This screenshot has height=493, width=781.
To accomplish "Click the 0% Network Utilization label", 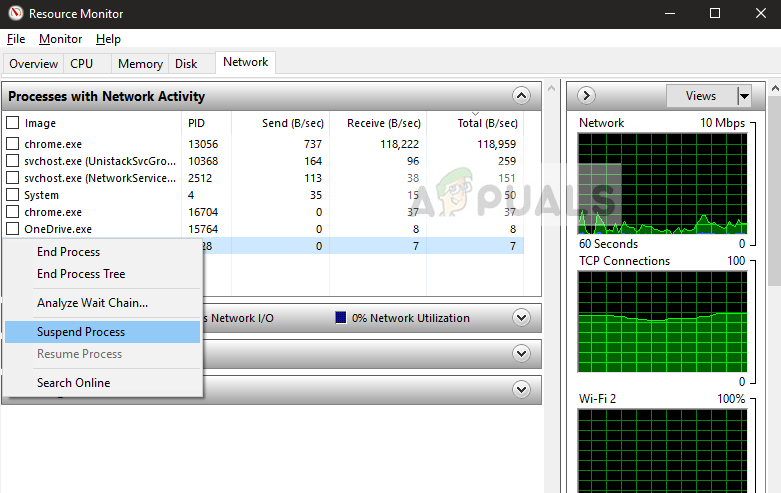I will point(410,318).
